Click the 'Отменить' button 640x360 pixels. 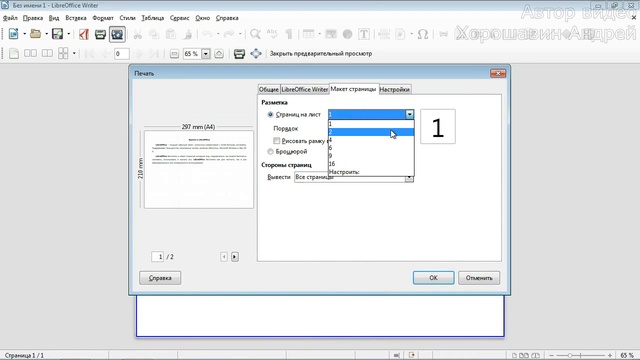pyautogui.click(x=479, y=278)
